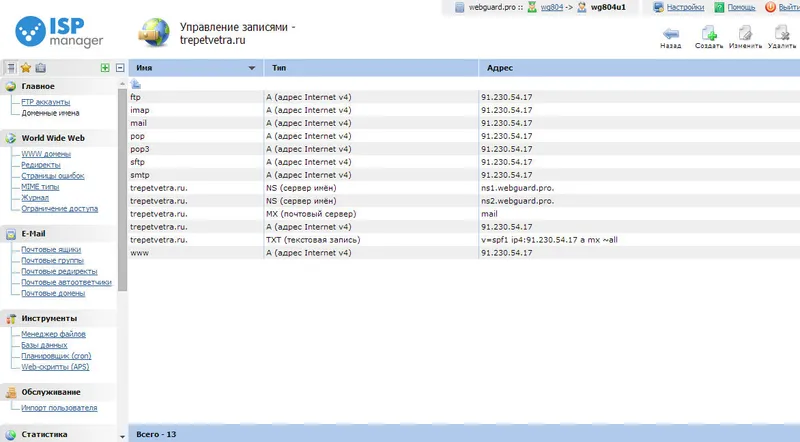Viewport: 800px width, 442px height.
Task: Click the Тип column header
Action: point(279,68)
